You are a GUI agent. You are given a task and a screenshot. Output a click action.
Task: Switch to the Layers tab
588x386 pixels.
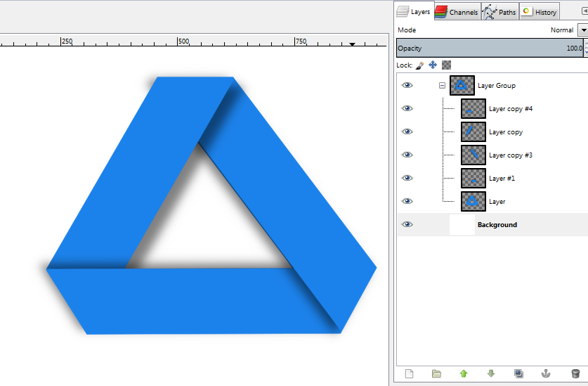(414, 11)
